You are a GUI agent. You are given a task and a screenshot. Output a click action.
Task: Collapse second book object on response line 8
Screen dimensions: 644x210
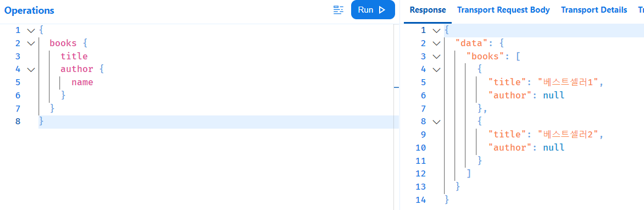click(x=437, y=121)
